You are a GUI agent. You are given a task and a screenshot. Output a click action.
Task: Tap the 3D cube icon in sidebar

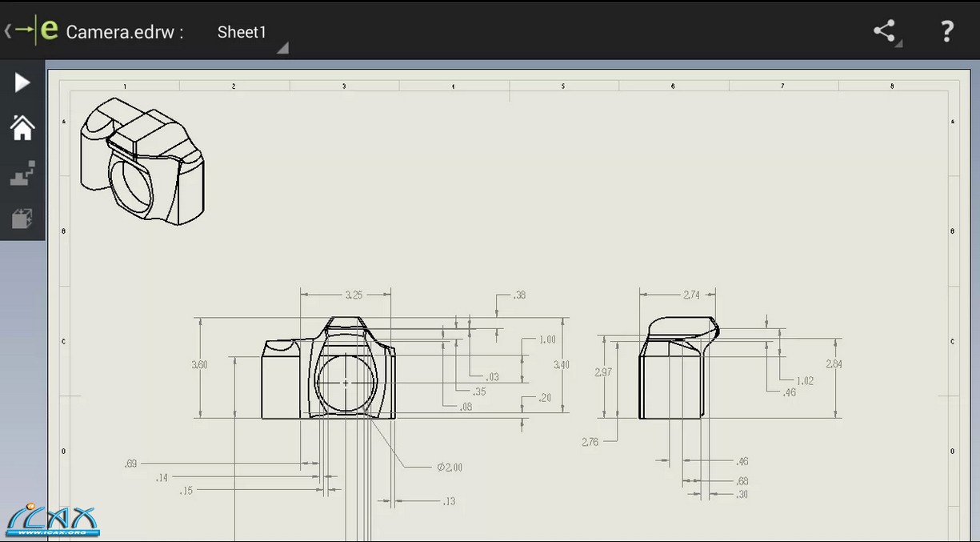22,218
